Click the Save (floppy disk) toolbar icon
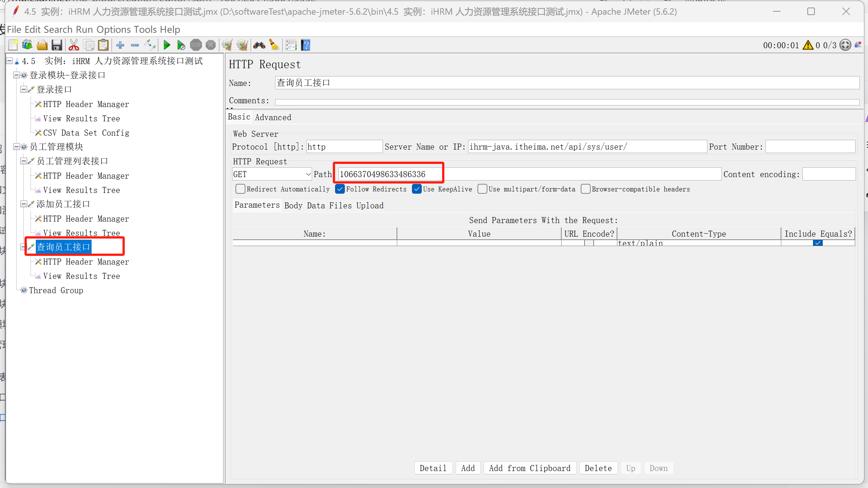868x488 pixels. [57, 45]
